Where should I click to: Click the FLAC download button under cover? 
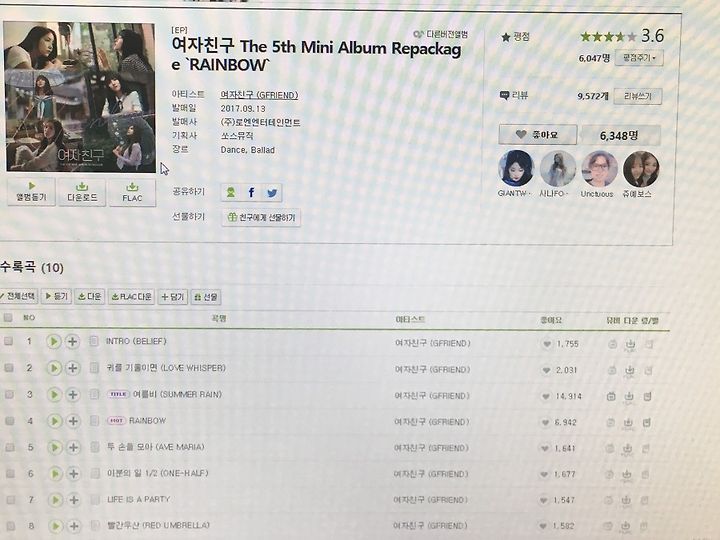132,192
